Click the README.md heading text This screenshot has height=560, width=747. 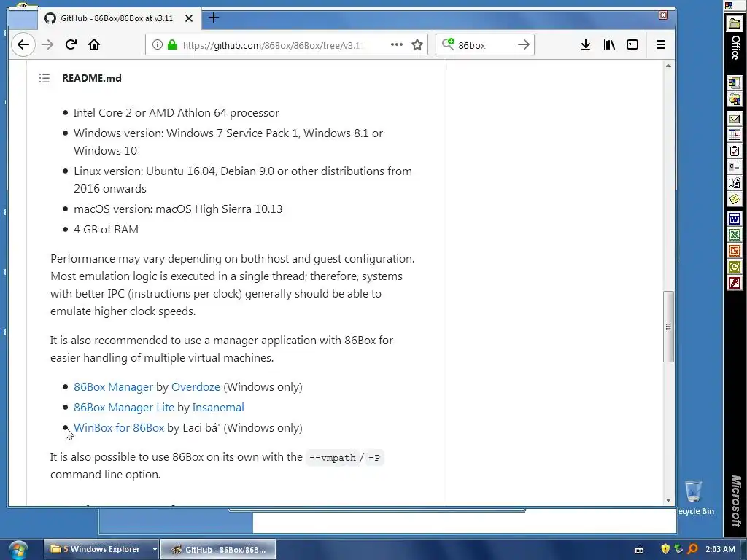(x=92, y=78)
